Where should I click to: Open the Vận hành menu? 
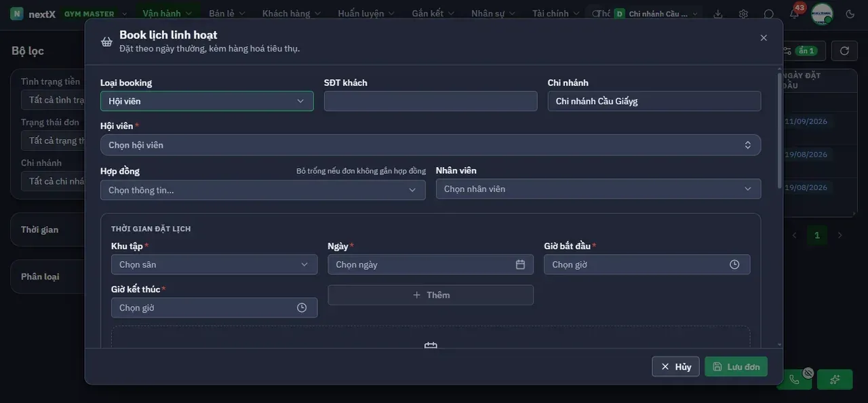pyautogui.click(x=167, y=14)
